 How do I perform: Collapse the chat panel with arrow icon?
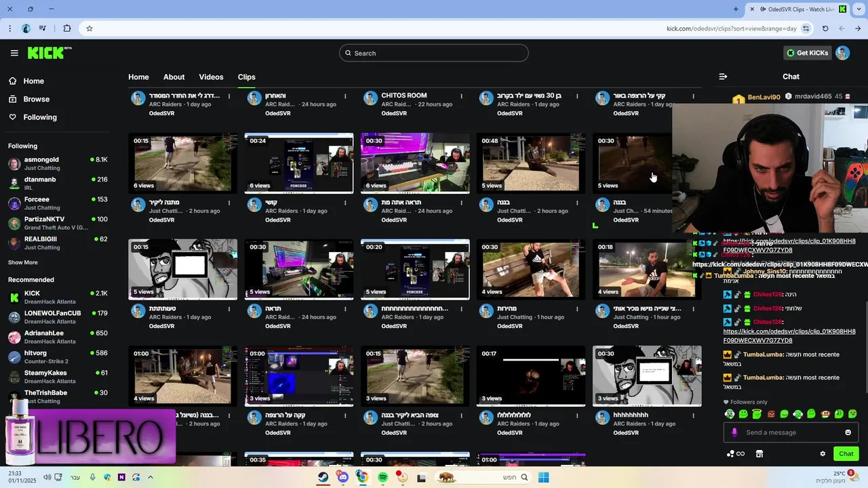tap(723, 77)
